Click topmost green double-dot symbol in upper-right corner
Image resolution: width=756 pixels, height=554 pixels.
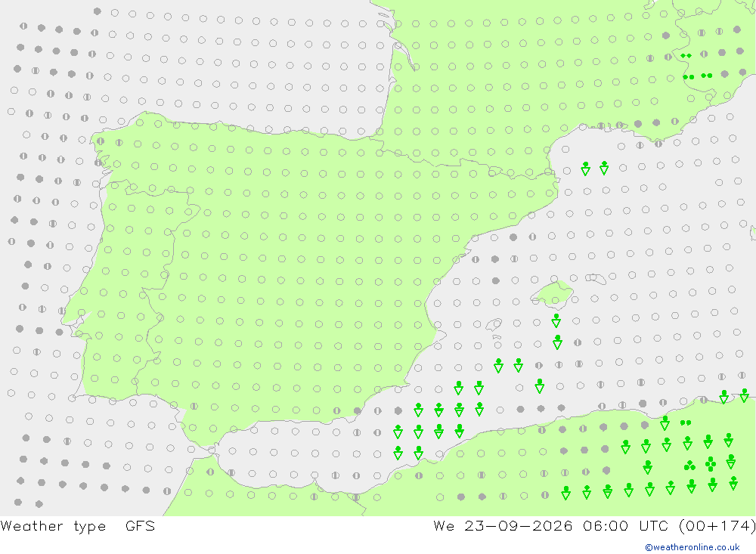coord(686,56)
